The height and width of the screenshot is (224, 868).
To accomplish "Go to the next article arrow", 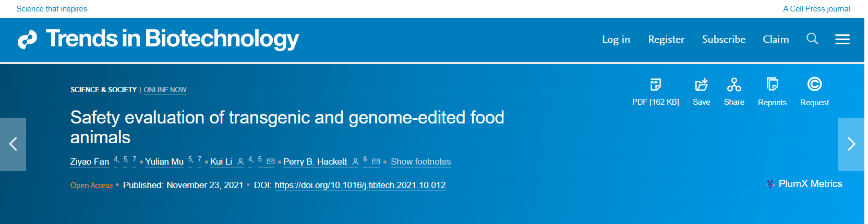I will [851, 144].
